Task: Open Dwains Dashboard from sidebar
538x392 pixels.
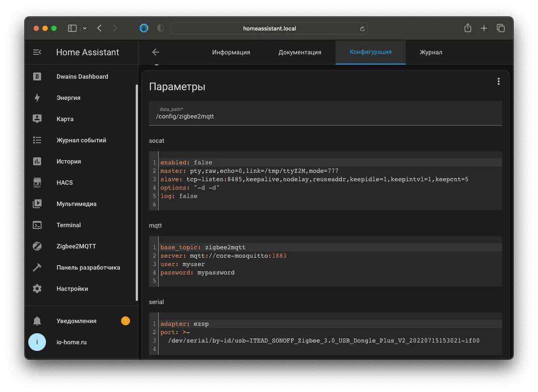Action: click(x=81, y=76)
